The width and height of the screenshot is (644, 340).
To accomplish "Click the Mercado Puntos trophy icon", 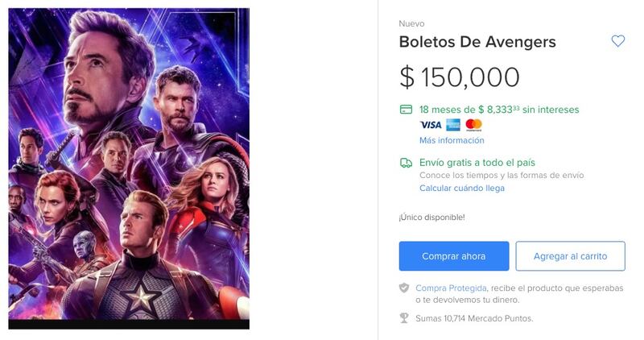I will coord(404,318).
